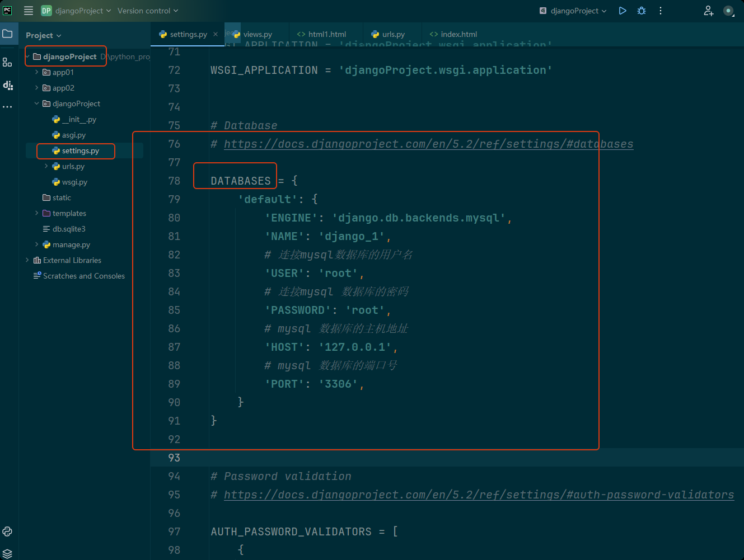Click the 'USER' key in editor
The height and width of the screenshot is (560, 744).
tap(284, 273)
